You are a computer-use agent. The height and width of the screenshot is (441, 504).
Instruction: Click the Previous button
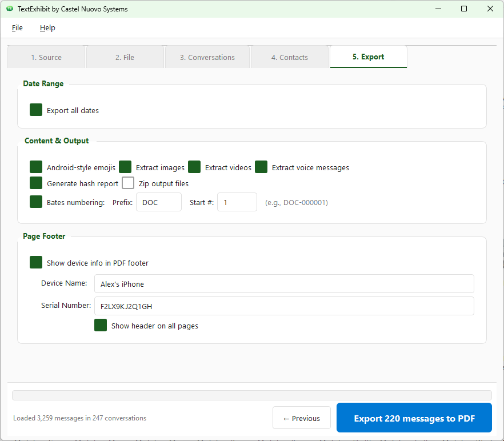tap(302, 418)
